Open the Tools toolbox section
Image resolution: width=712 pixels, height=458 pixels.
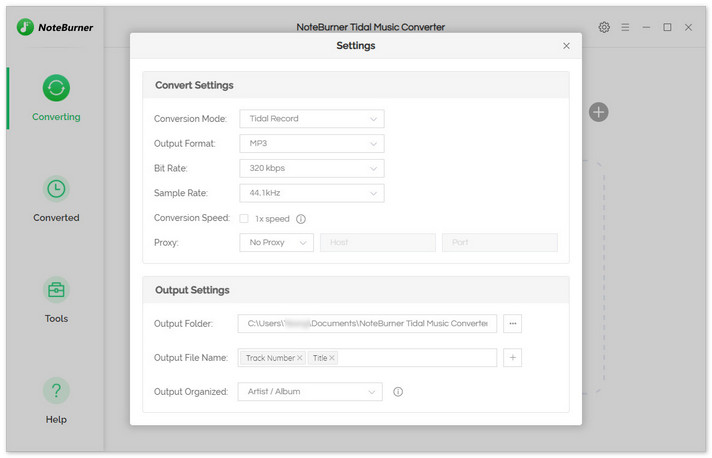(x=56, y=300)
